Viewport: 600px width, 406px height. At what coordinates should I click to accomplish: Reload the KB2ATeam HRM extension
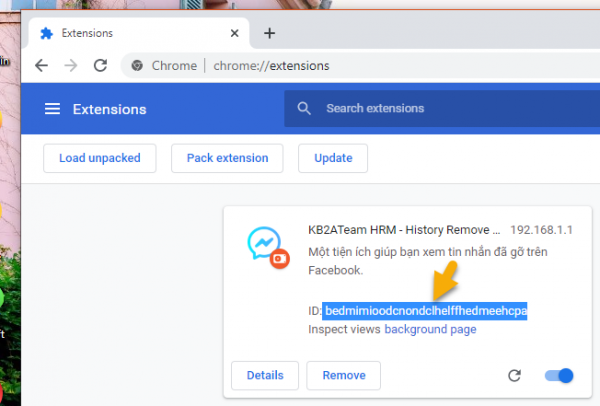(x=514, y=375)
